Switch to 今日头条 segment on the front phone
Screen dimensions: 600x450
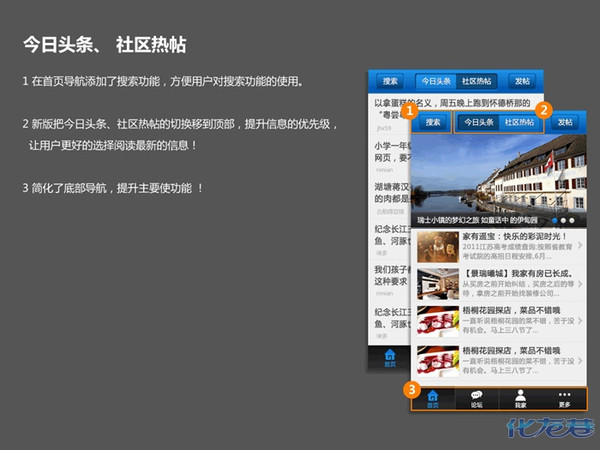tap(478, 122)
